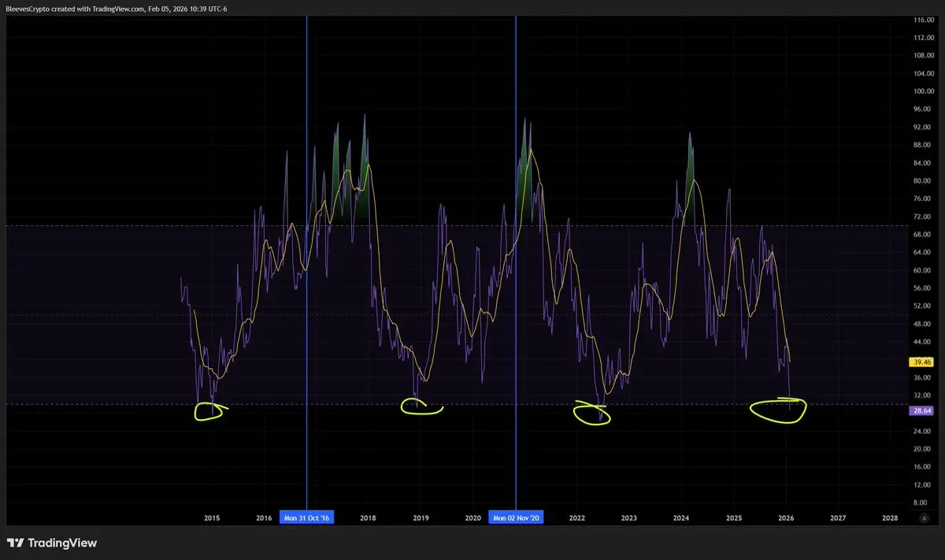Image resolution: width=945 pixels, height=560 pixels.
Task: Click the 2026 year label
Action: pos(785,518)
